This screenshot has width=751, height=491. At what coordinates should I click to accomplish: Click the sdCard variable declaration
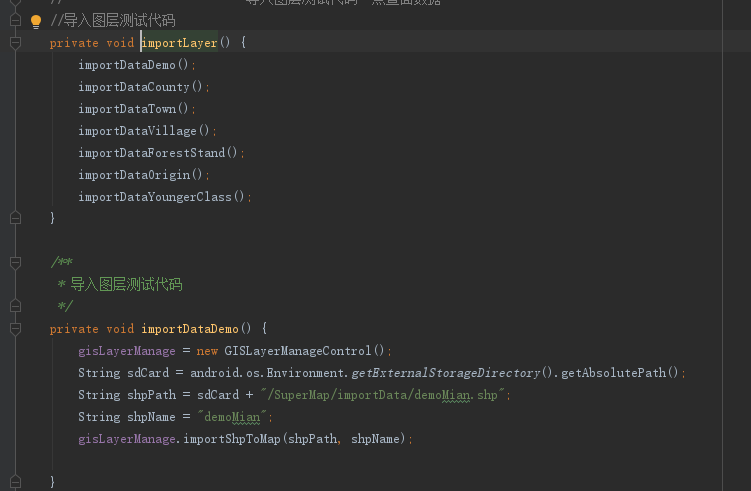[x=148, y=373]
